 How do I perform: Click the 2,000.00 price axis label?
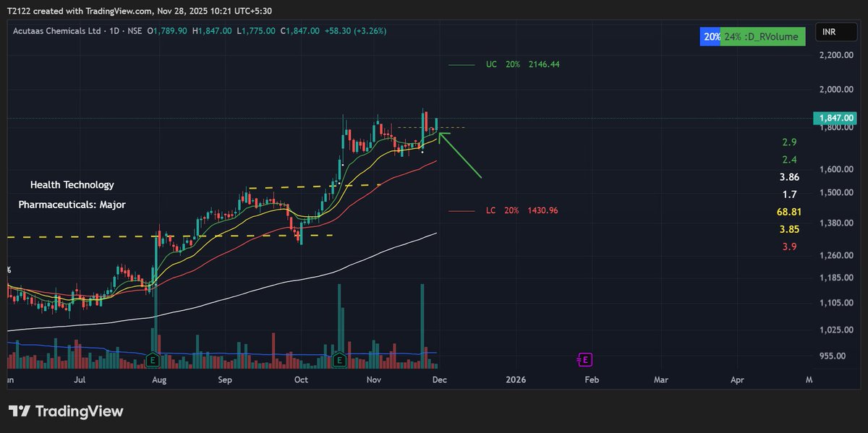[837, 90]
